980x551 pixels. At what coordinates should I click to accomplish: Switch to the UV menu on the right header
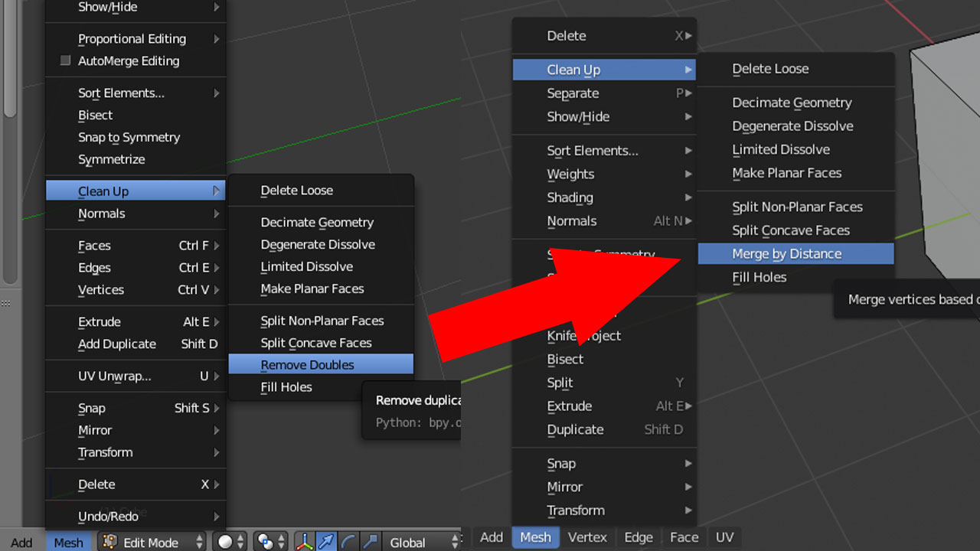(x=724, y=537)
